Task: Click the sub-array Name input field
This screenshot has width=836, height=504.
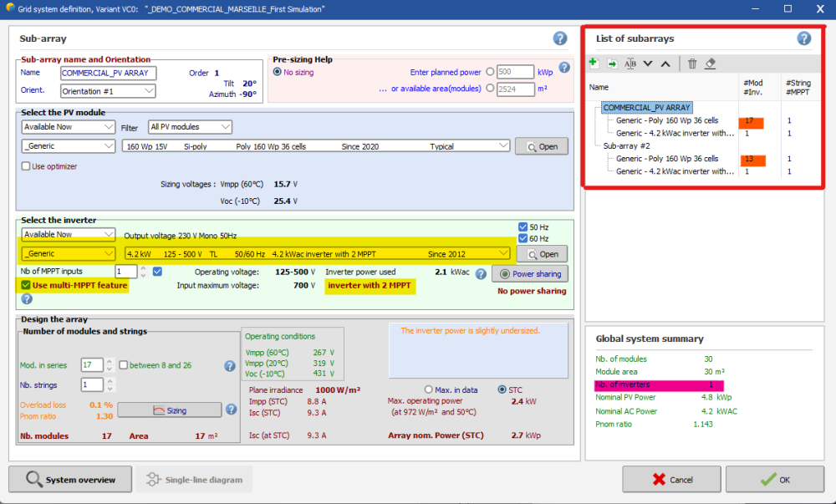Action: 109,73
